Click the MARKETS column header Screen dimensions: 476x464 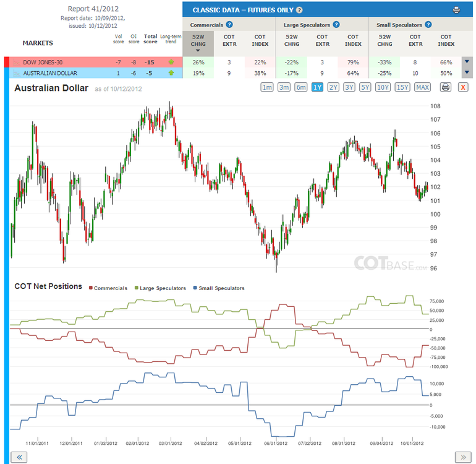(38, 43)
